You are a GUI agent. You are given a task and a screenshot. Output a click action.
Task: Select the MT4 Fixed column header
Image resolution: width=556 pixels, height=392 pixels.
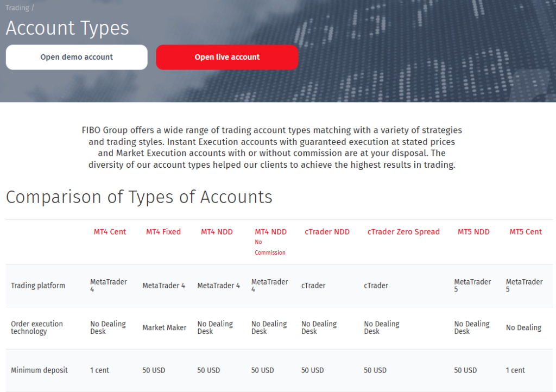click(163, 232)
